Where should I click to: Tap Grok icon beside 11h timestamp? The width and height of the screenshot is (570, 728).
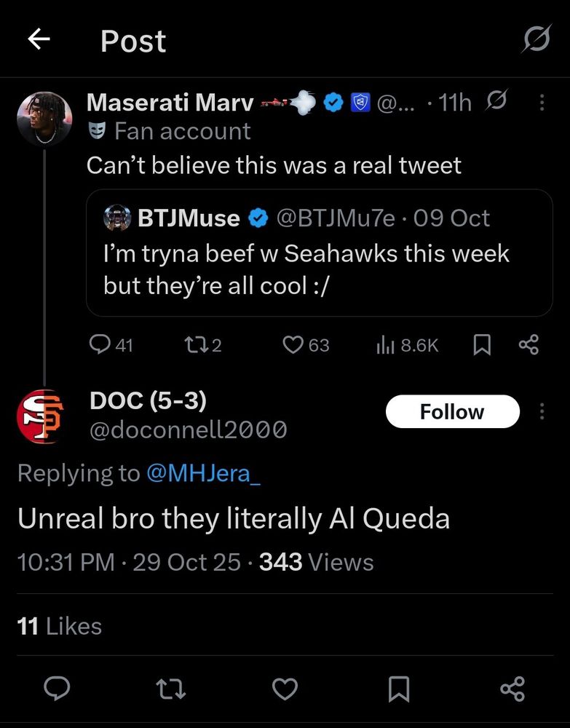pyautogui.click(x=496, y=100)
